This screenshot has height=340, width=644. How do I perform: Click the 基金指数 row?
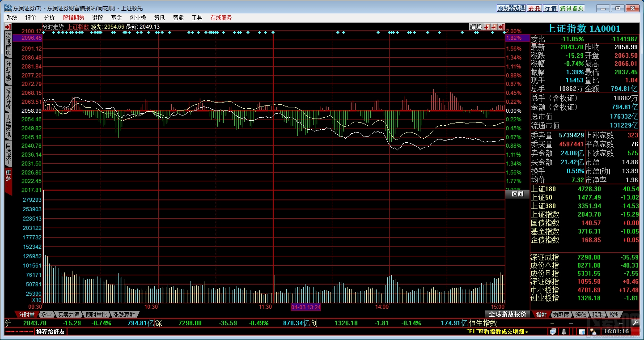coord(585,231)
